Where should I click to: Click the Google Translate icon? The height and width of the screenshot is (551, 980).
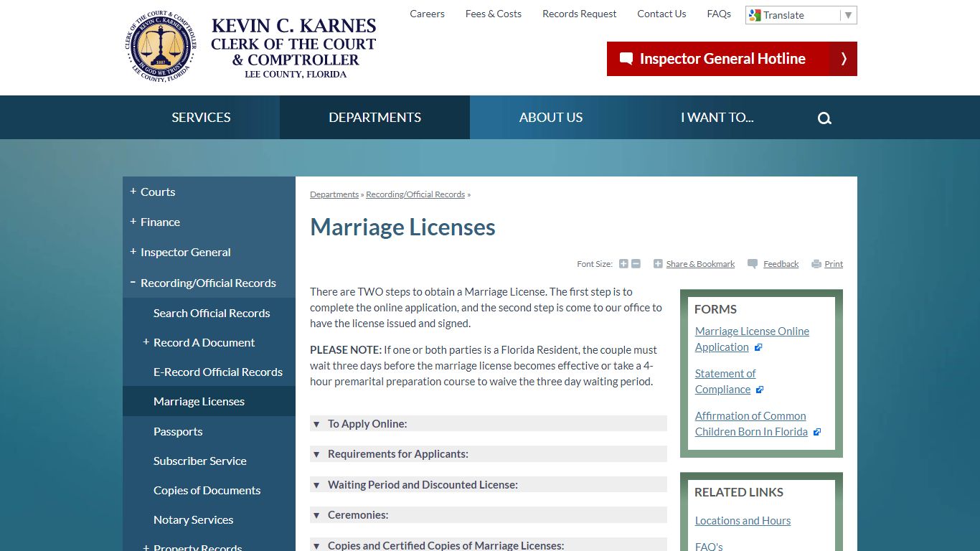[755, 15]
